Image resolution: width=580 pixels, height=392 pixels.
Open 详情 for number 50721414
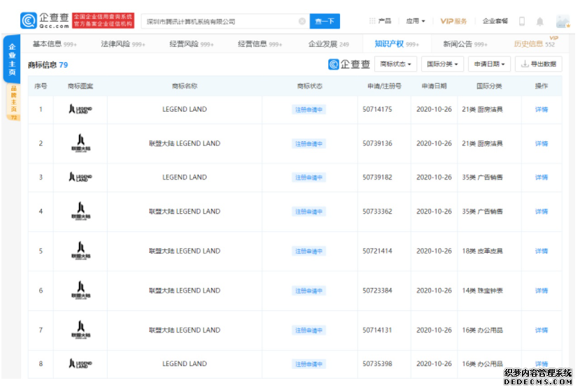coord(541,251)
